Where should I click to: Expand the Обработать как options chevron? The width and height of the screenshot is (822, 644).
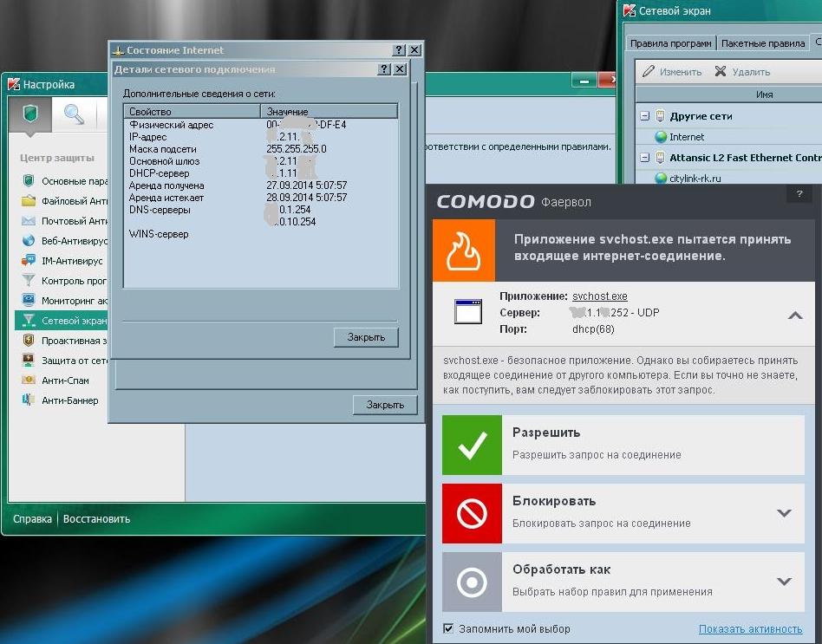pyautogui.click(x=785, y=581)
